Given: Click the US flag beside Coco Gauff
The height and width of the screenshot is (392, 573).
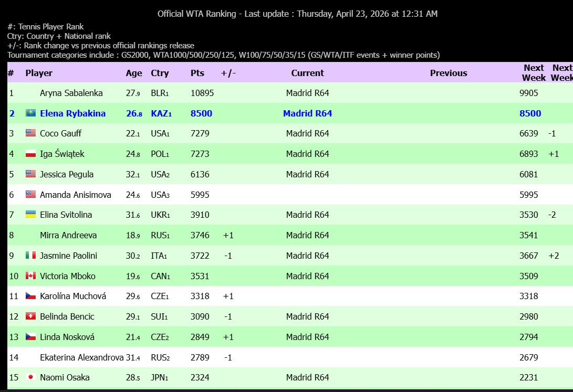Looking at the screenshot, I should click(x=30, y=133).
